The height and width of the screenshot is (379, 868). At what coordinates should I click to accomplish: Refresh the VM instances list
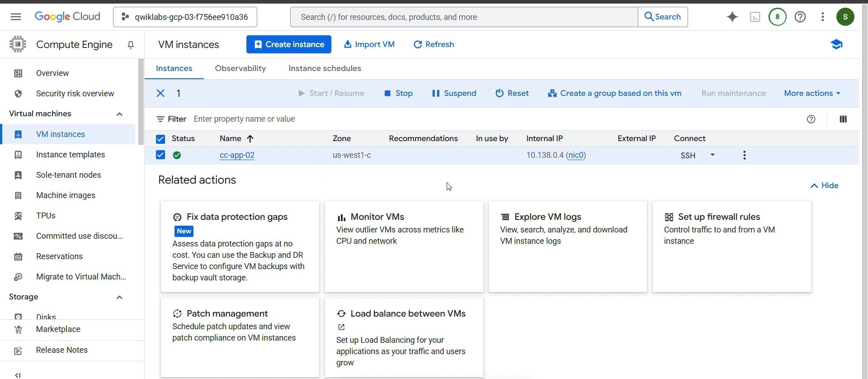pyautogui.click(x=434, y=44)
